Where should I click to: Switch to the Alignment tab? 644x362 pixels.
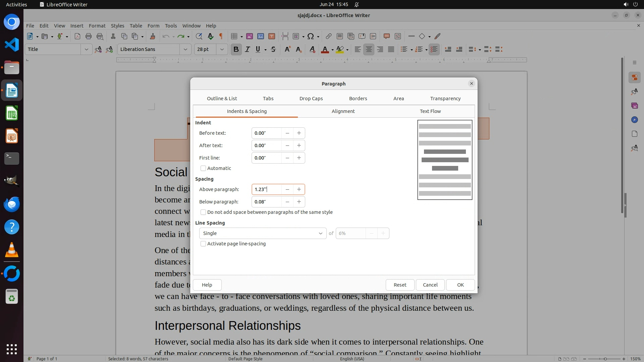pos(343,111)
